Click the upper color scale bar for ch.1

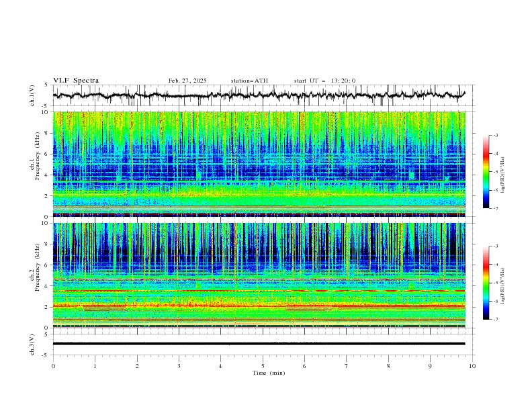pos(486,172)
